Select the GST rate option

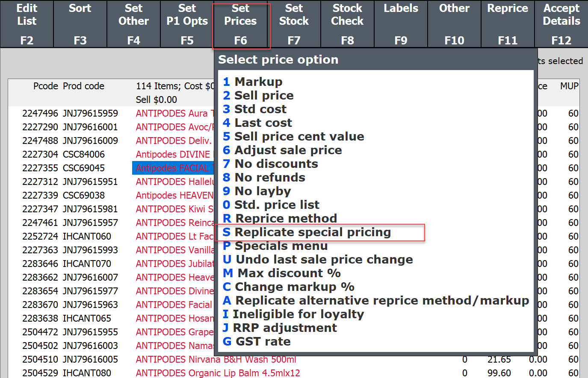pos(263,342)
